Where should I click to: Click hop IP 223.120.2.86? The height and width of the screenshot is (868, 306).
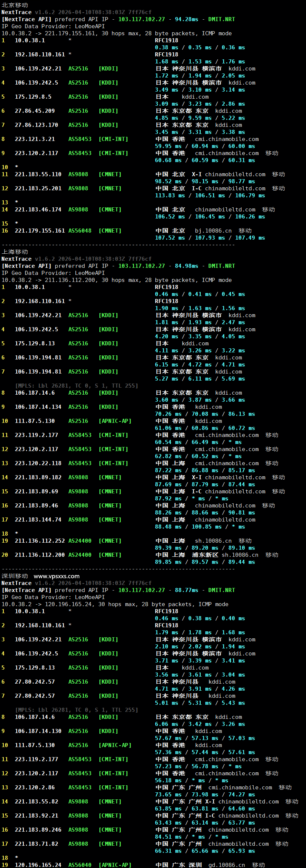[35, 788]
